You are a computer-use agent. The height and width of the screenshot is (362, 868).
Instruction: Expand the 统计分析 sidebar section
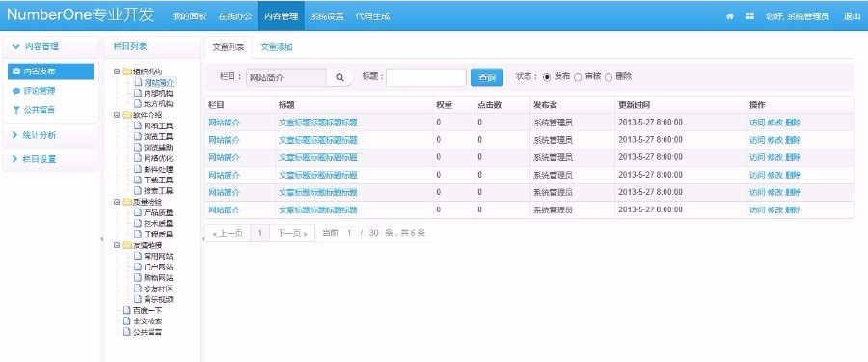50,135
